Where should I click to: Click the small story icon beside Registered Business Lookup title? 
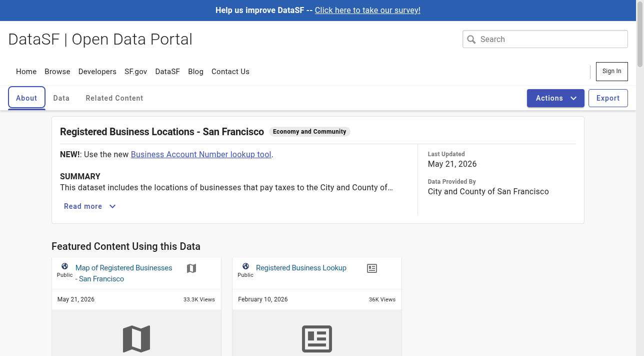coord(372,268)
